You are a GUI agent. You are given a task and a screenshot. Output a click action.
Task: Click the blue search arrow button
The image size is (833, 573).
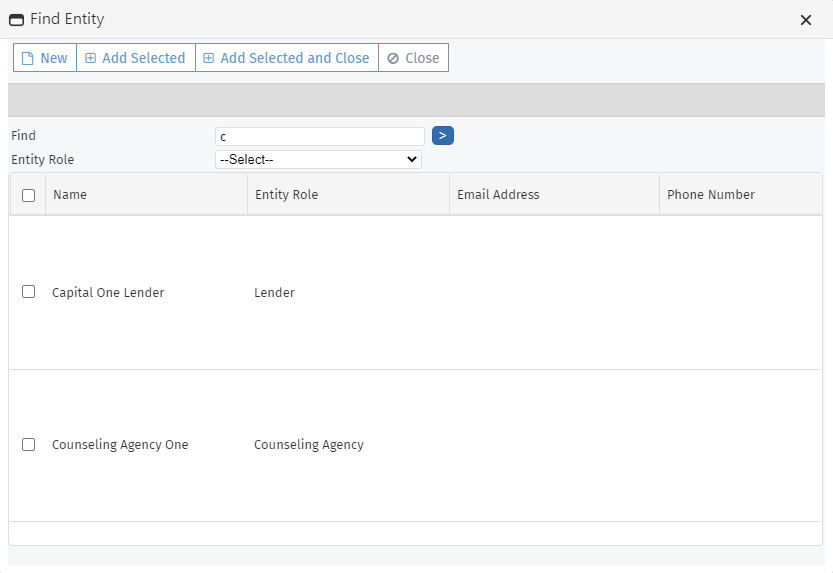click(442, 136)
